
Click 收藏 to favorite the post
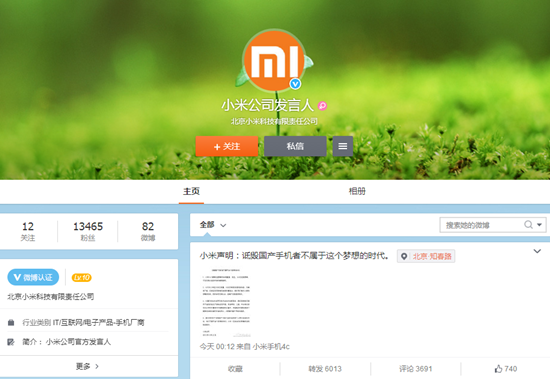[x=235, y=369]
